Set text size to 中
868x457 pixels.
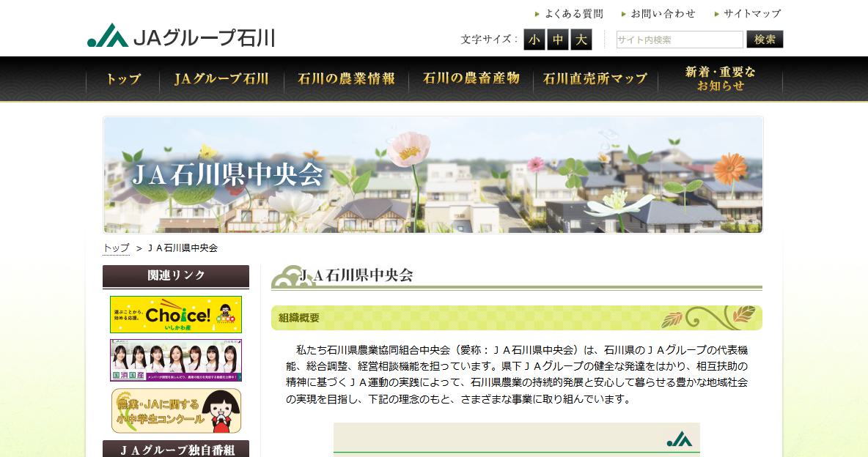pyautogui.click(x=558, y=40)
